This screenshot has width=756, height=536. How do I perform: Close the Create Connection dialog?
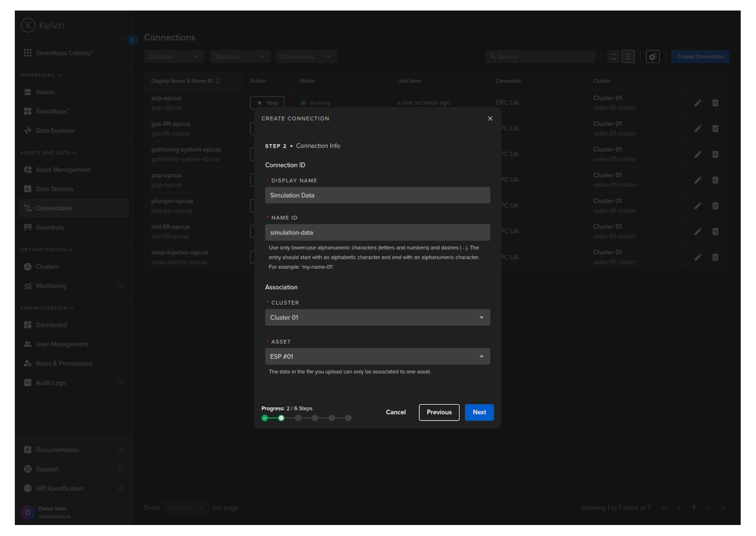490,119
